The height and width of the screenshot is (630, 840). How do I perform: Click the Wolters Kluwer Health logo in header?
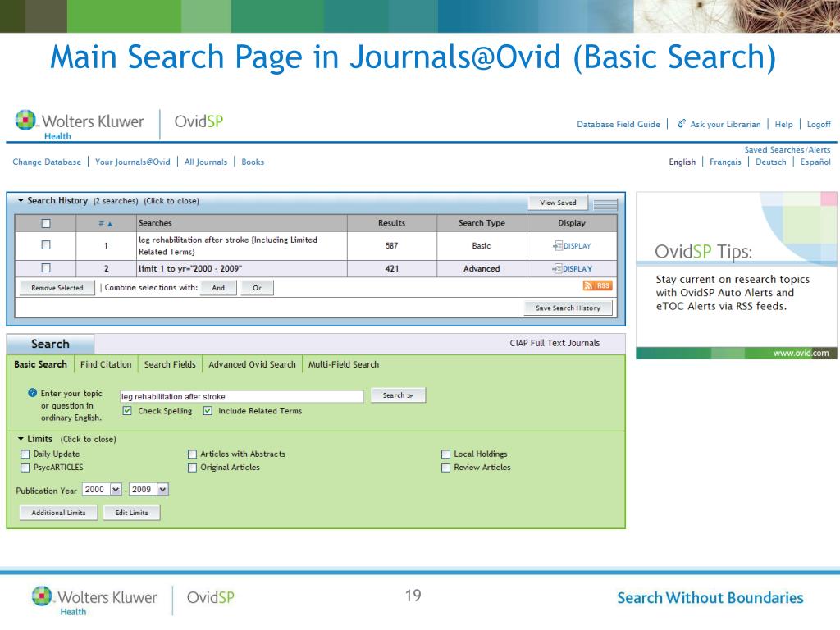tap(80, 125)
